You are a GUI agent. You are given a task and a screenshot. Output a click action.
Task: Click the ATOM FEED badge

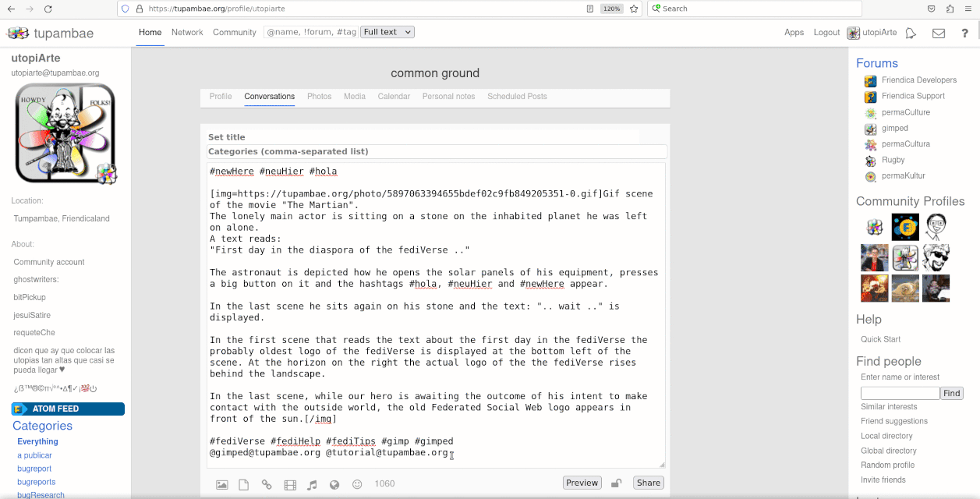(x=68, y=409)
